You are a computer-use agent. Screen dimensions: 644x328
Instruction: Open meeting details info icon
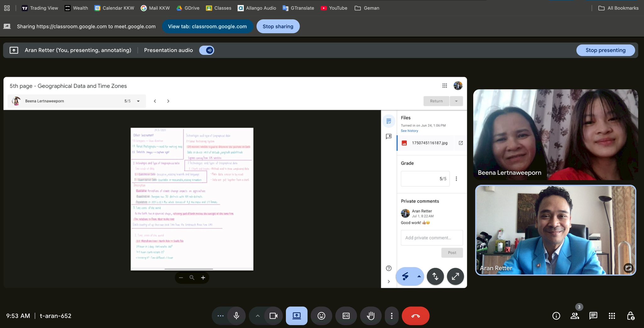click(556, 316)
